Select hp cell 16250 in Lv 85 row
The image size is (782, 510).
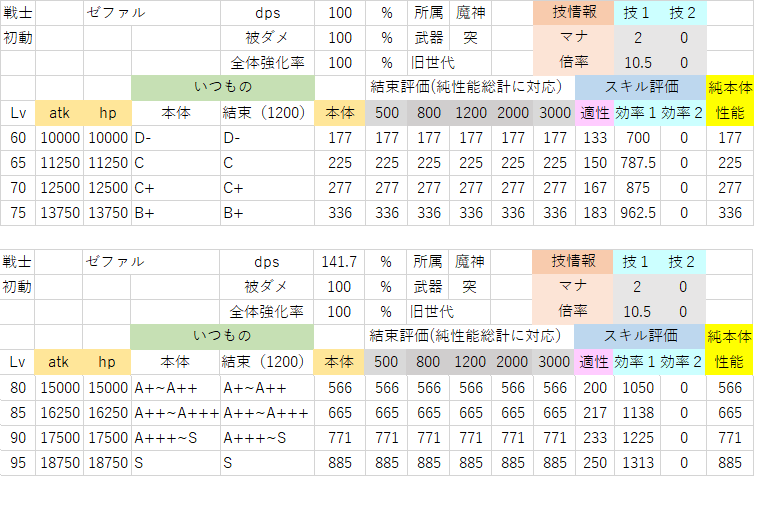[108, 413]
